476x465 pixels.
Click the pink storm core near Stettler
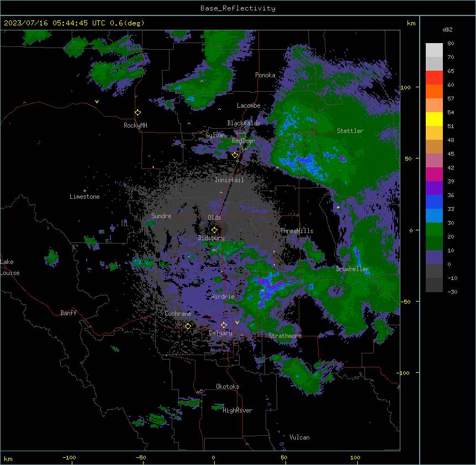tap(343, 158)
